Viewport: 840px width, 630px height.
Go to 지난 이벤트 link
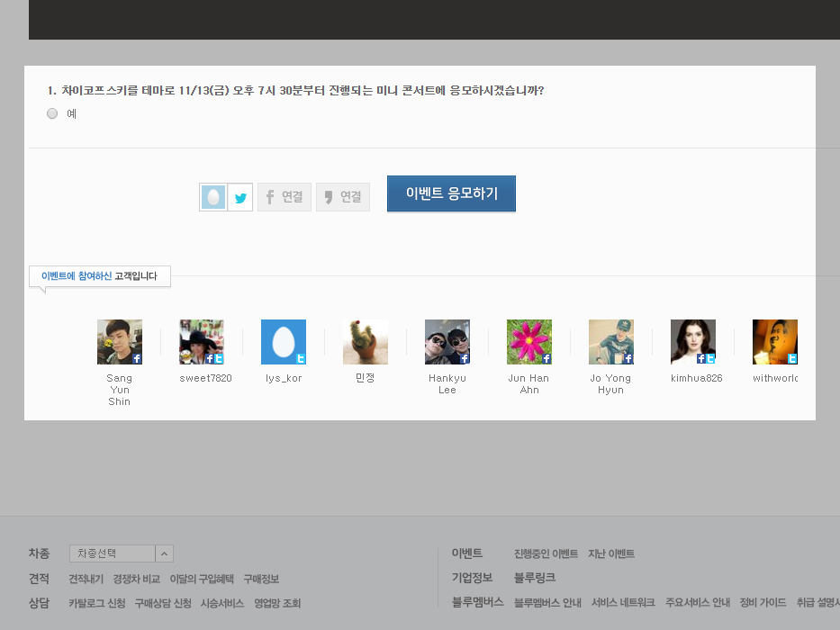point(611,553)
